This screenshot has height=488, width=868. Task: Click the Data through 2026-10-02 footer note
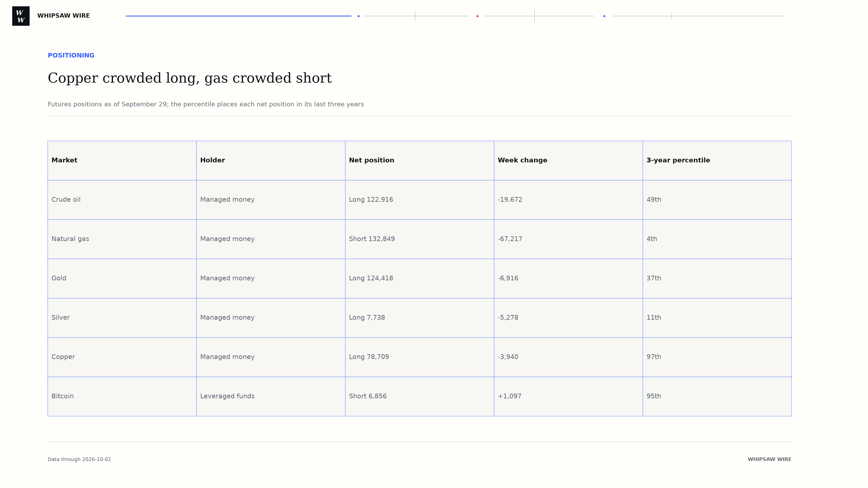click(x=80, y=459)
